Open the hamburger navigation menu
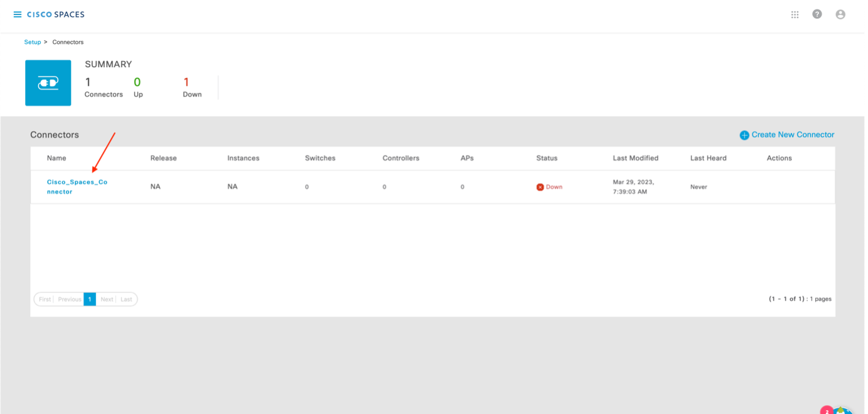The image size is (868, 414). click(x=18, y=14)
